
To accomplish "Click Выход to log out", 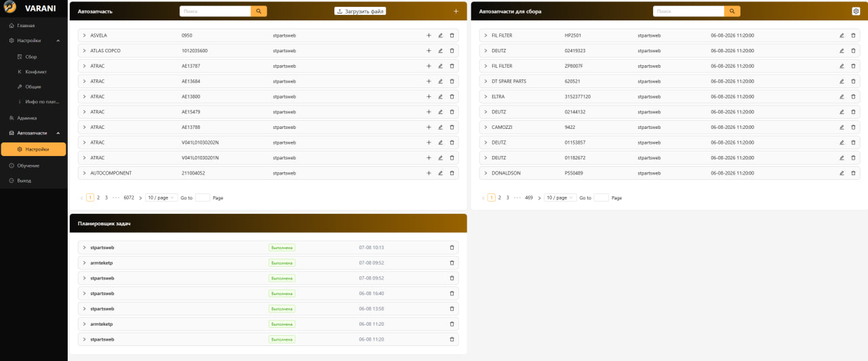I will pyautogui.click(x=34, y=180).
